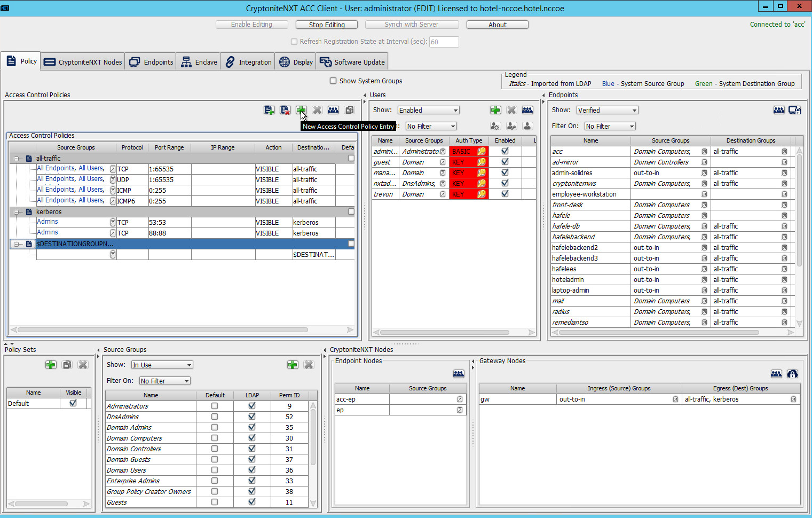This screenshot has width=812, height=518.
Task: Open the Users Show dropdown set to Enabled
Action: [x=429, y=110]
